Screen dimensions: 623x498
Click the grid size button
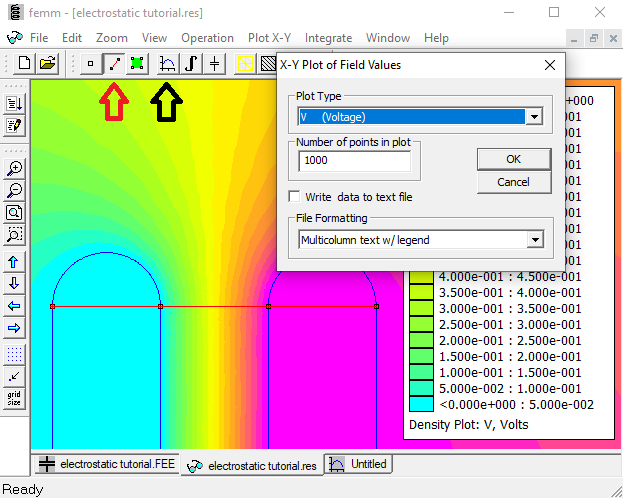click(x=15, y=397)
